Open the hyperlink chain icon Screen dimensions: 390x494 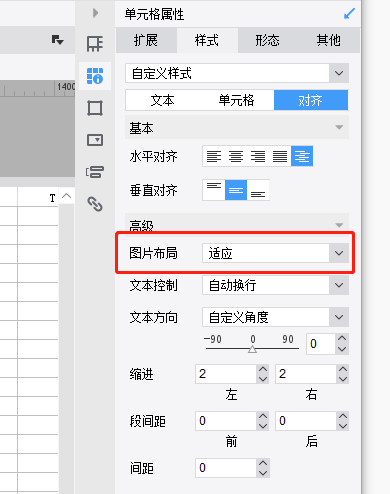click(95, 204)
